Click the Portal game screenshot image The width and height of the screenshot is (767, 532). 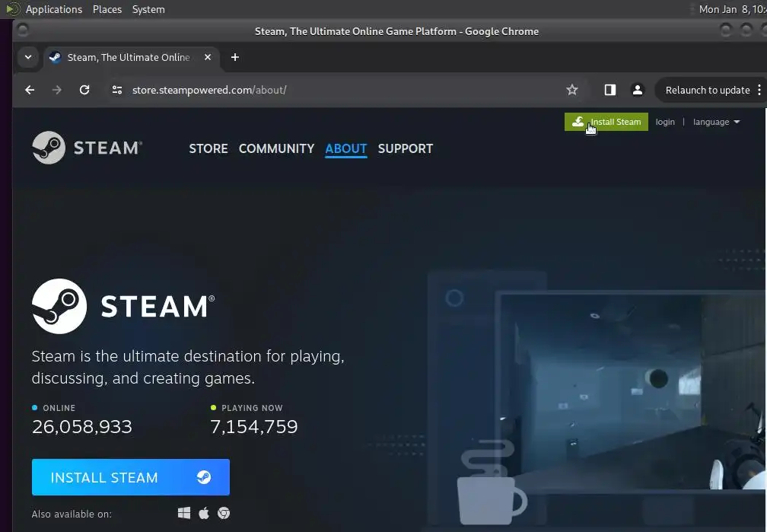point(631,391)
